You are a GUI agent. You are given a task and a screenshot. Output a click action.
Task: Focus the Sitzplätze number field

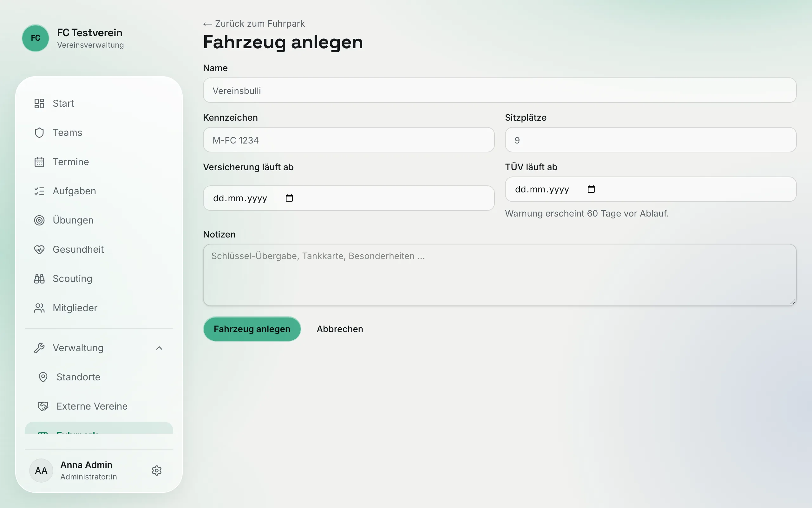click(651, 140)
